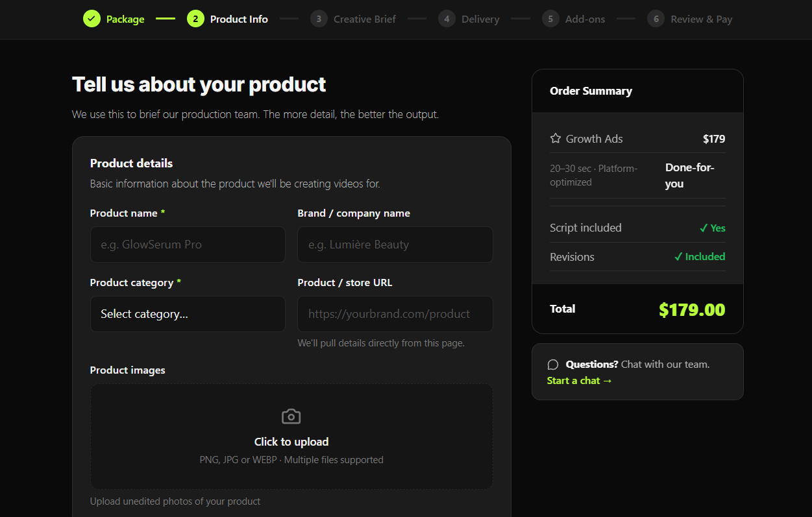Image resolution: width=812 pixels, height=517 pixels.
Task: Click the Start a chat link
Action: coord(580,381)
